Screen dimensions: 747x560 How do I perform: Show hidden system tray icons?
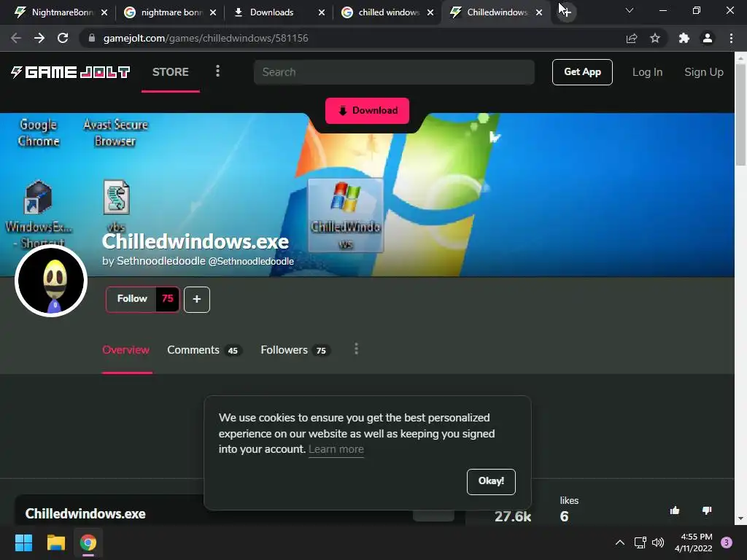point(620,542)
